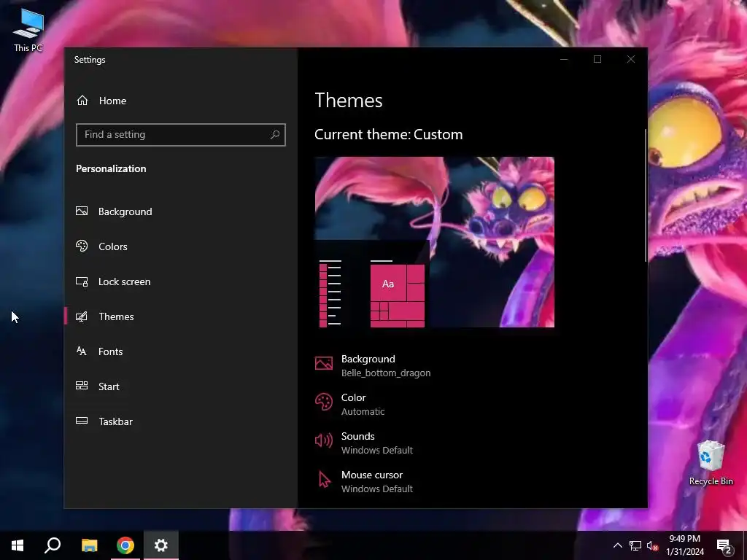
Task: Open the Recycle Bin desktop icon
Action: (x=711, y=463)
